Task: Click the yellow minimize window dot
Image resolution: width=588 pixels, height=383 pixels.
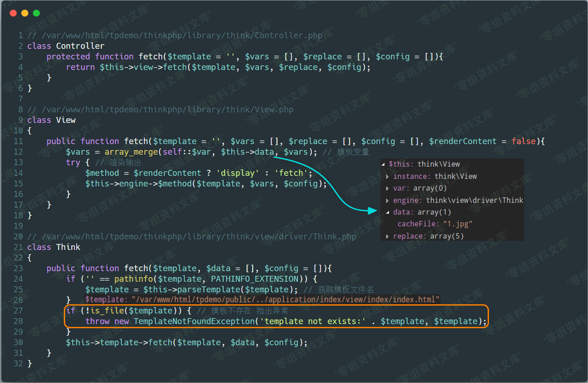Action: tap(25, 13)
